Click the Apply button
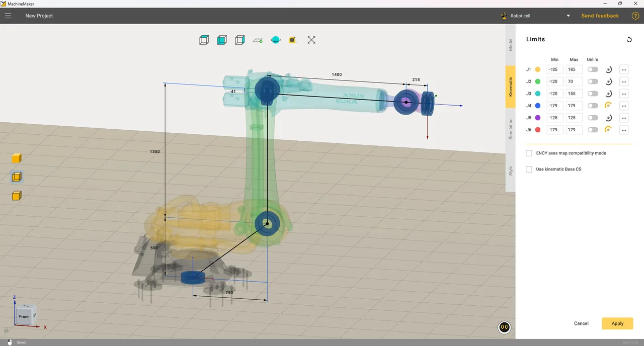Image resolution: width=644 pixels, height=346 pixels. (x=617, y=323)
